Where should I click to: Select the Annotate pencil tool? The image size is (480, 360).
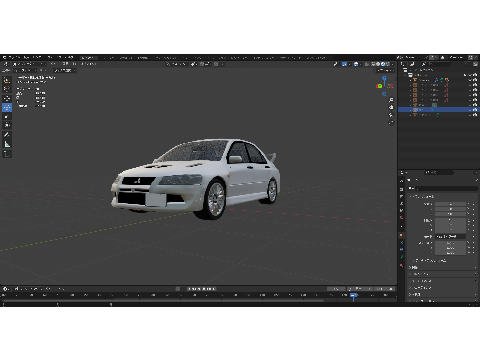click(7, 135)
